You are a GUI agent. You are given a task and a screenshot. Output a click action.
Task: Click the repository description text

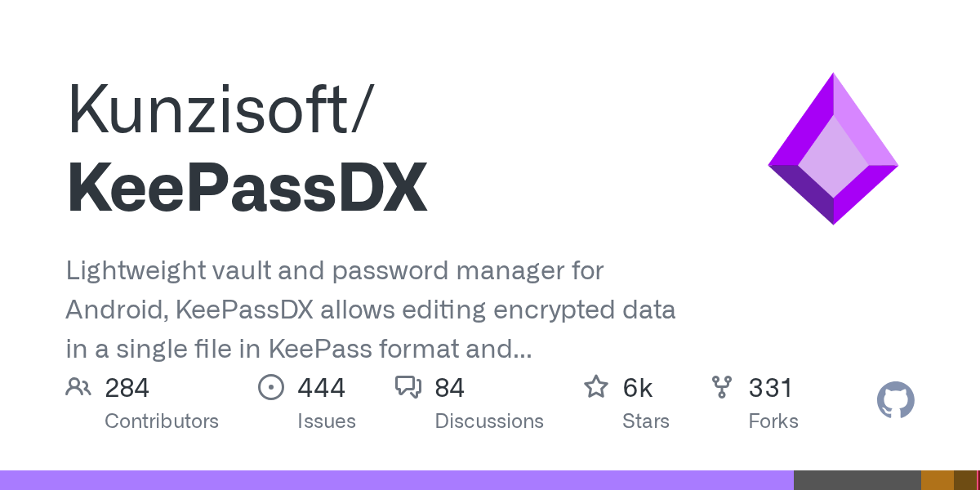371,310
